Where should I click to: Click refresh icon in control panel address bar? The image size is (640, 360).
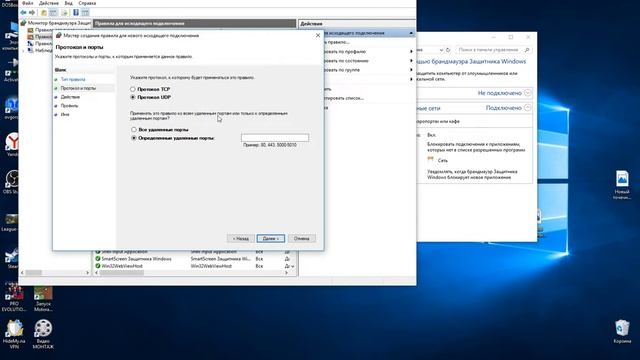(x=448, y=50)
